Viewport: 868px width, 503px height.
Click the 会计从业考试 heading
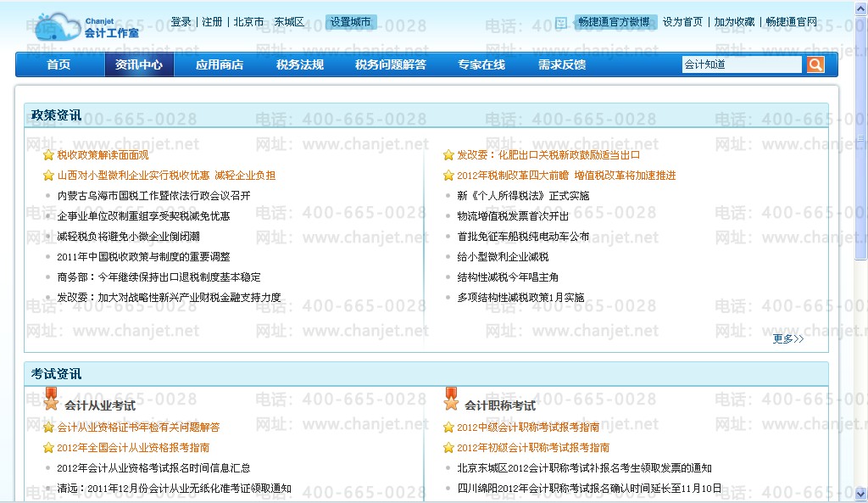(x=100, y=405)
